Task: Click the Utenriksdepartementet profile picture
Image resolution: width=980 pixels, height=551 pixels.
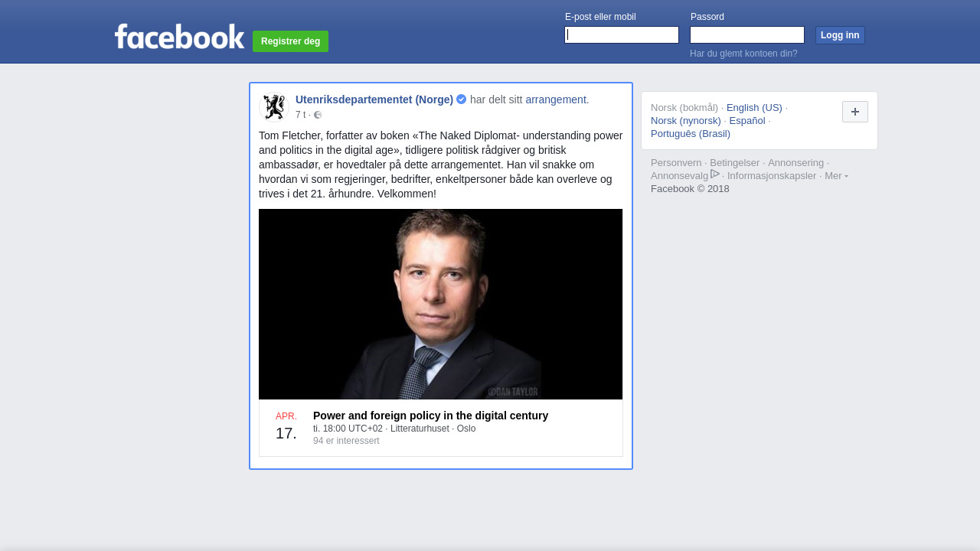Action: coord(273,107)
